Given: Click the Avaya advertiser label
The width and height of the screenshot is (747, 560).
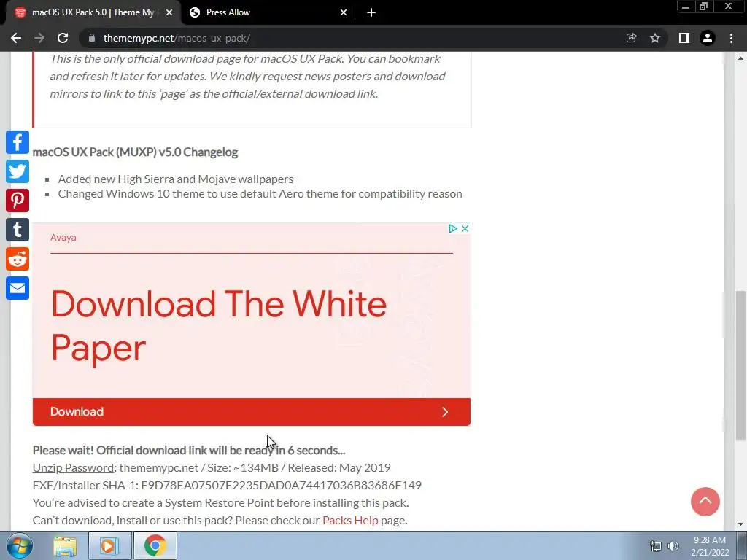Looking at the screenshot, I should (x=63, y=237).
